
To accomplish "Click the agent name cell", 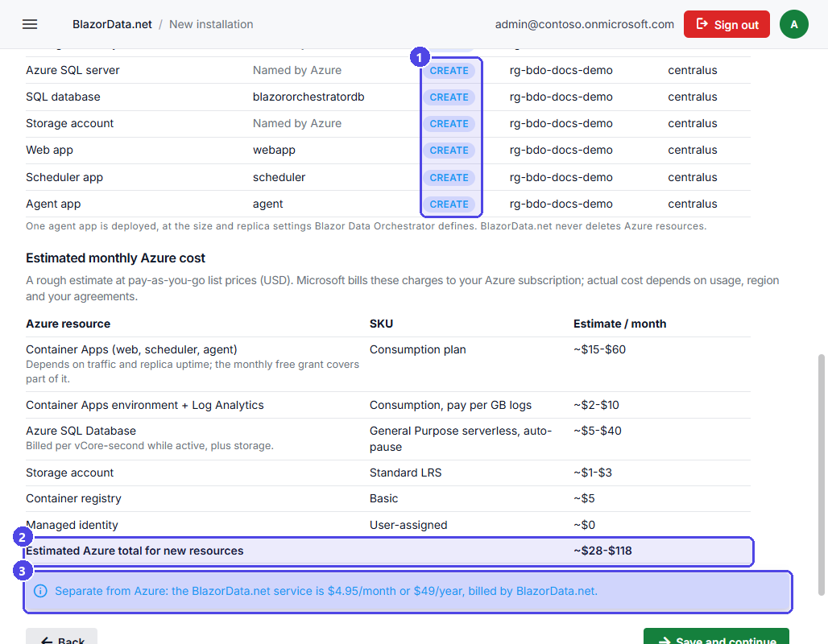I will click(x=267, y=204).
